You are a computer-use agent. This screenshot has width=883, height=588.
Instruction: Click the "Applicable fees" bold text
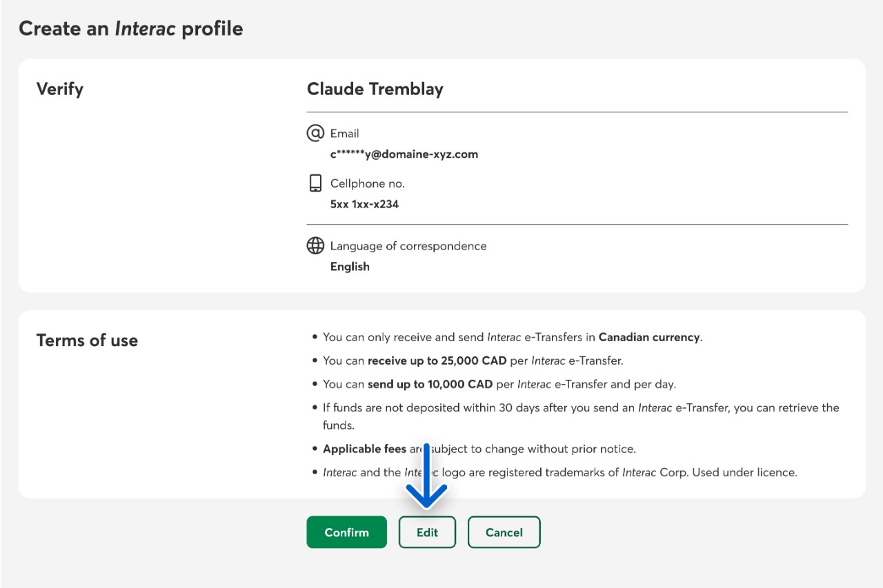point(364,449)
